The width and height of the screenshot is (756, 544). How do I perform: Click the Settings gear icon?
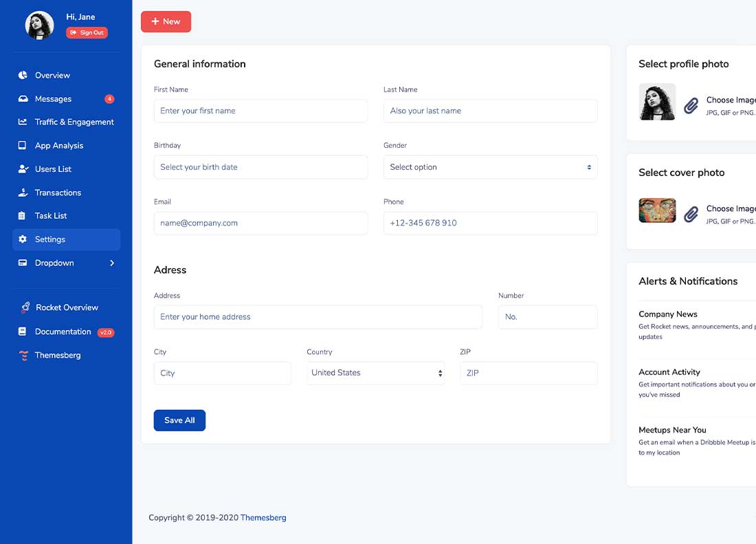(23, 239)
